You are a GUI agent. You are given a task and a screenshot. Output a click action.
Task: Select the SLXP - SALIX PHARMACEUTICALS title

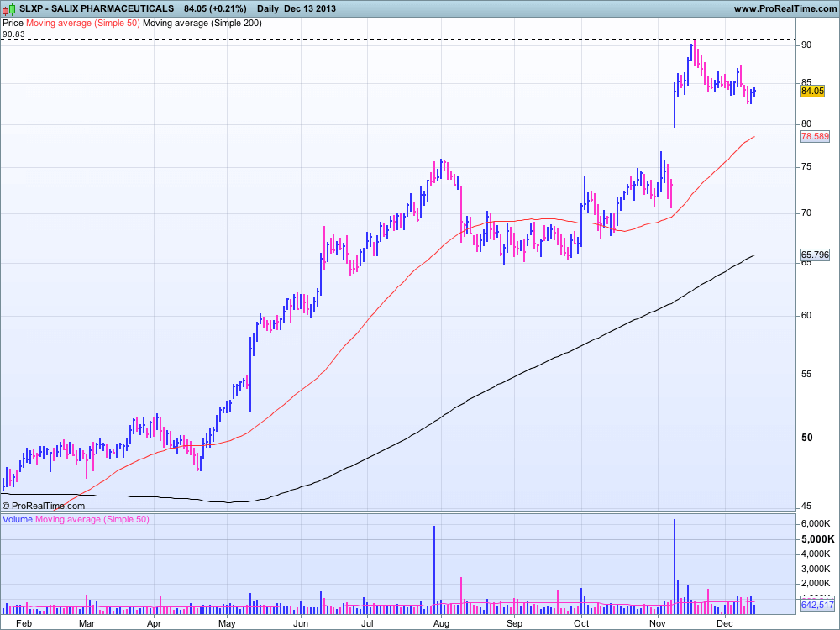tap(97, 8)
